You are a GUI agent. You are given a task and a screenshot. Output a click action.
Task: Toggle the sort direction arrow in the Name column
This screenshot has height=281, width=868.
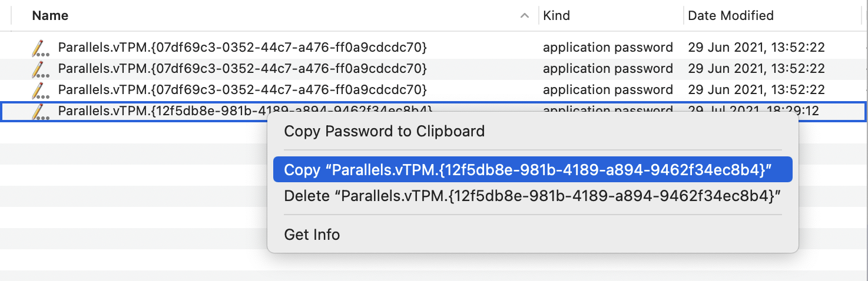pyautogui.click(x=524, y=16)
